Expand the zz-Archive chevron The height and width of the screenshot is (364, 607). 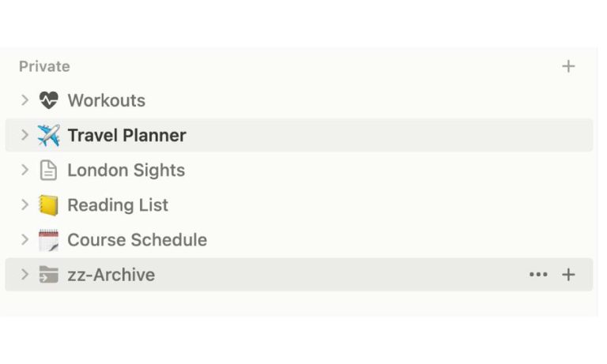pos(25,275)
